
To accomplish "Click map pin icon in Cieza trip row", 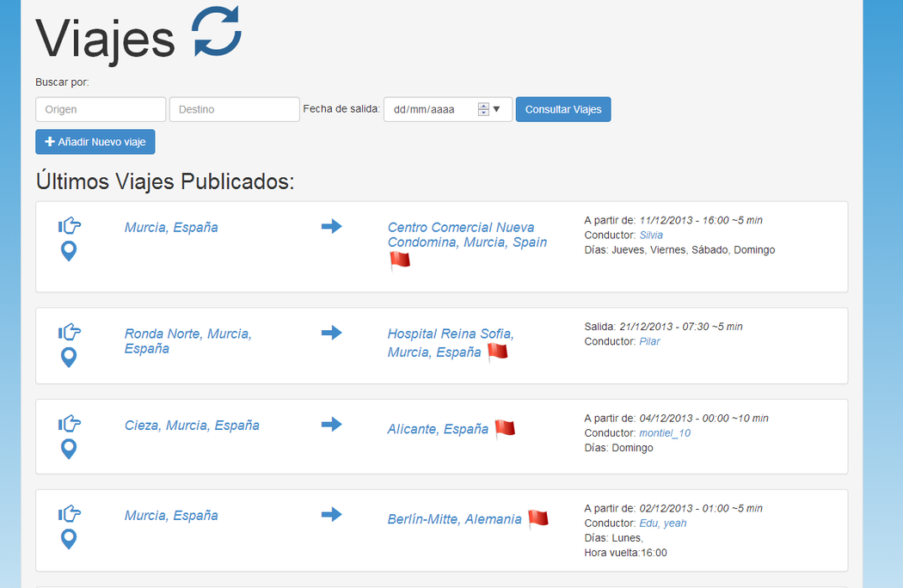I will [x=69, y=449].
